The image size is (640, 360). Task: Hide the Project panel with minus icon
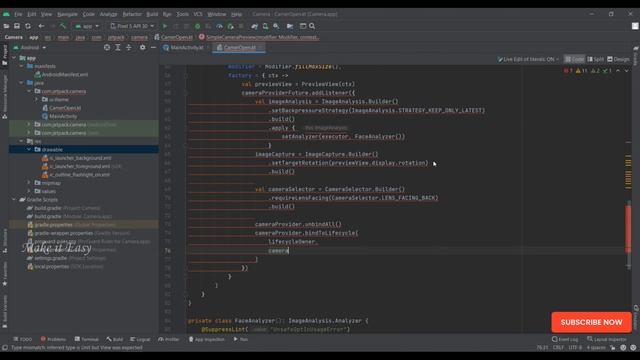(x=153, y=47)
